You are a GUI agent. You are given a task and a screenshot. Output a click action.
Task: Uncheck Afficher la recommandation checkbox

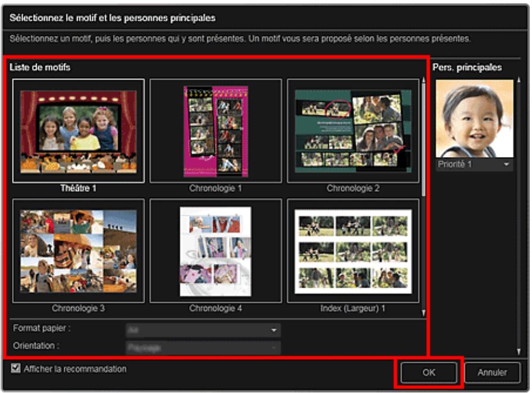coord(16,369)
